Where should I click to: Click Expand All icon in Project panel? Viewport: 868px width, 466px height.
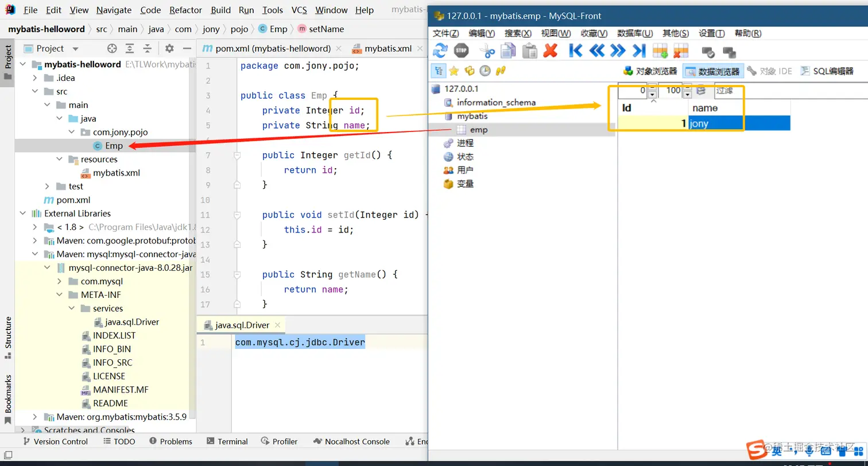click(130, 48)
